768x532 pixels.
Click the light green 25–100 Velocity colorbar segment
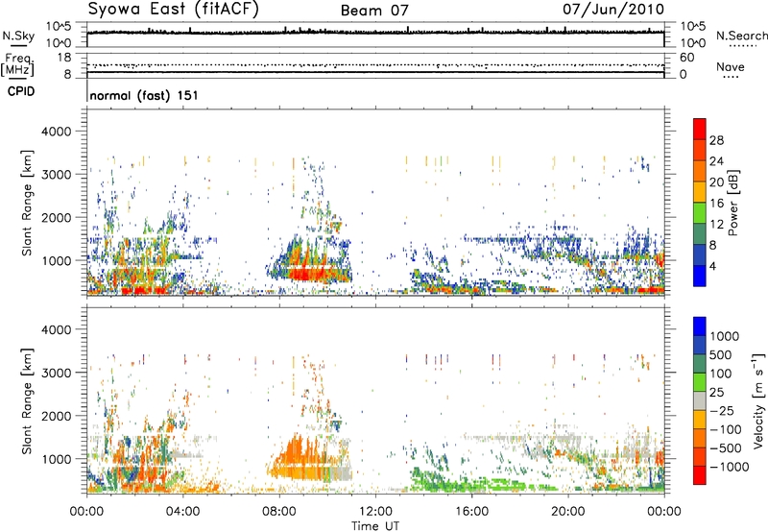pos(700,382)
